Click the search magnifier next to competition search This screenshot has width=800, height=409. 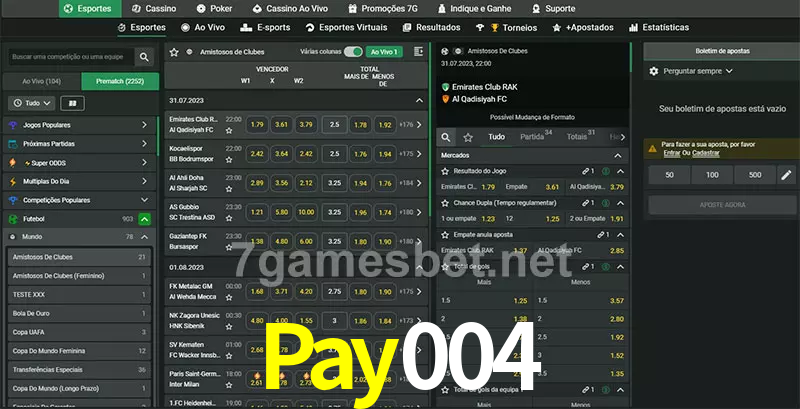[x=144, y=57]
